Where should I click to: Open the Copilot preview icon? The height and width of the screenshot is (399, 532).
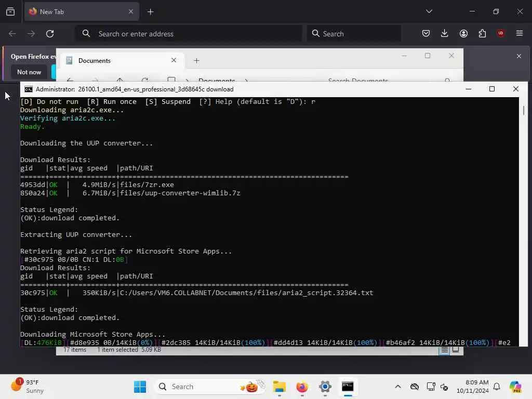(x=515, y=387)
